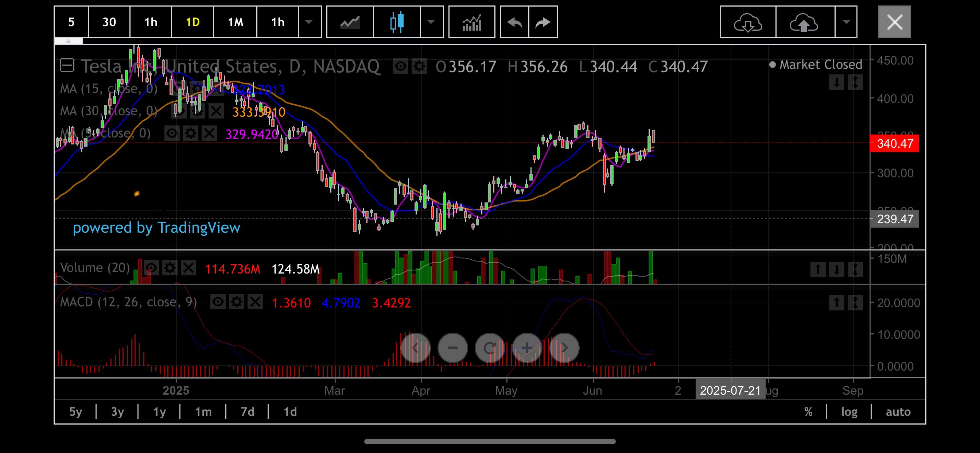
Task: Undo last chart action arrow
Action: (x=514, y=22)
